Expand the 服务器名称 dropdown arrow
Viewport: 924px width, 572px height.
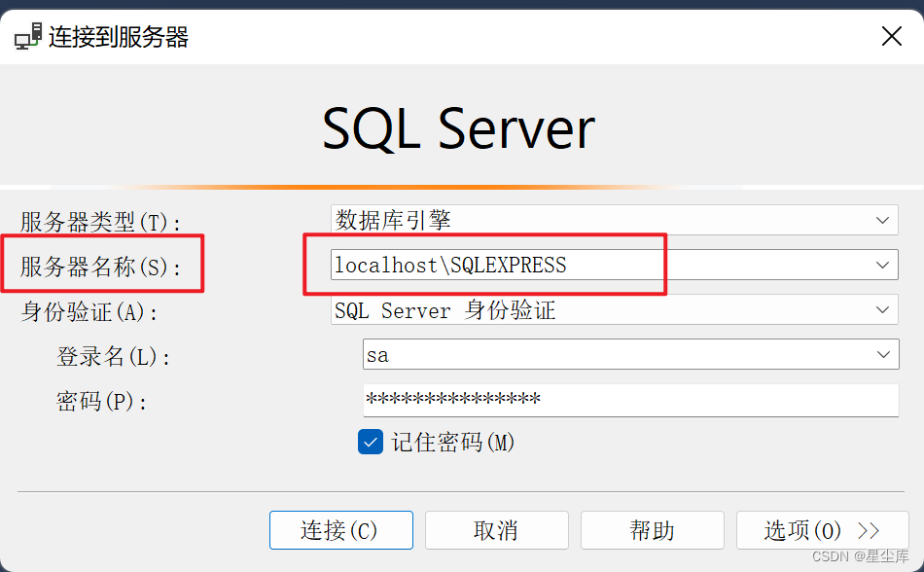(883, 265)
